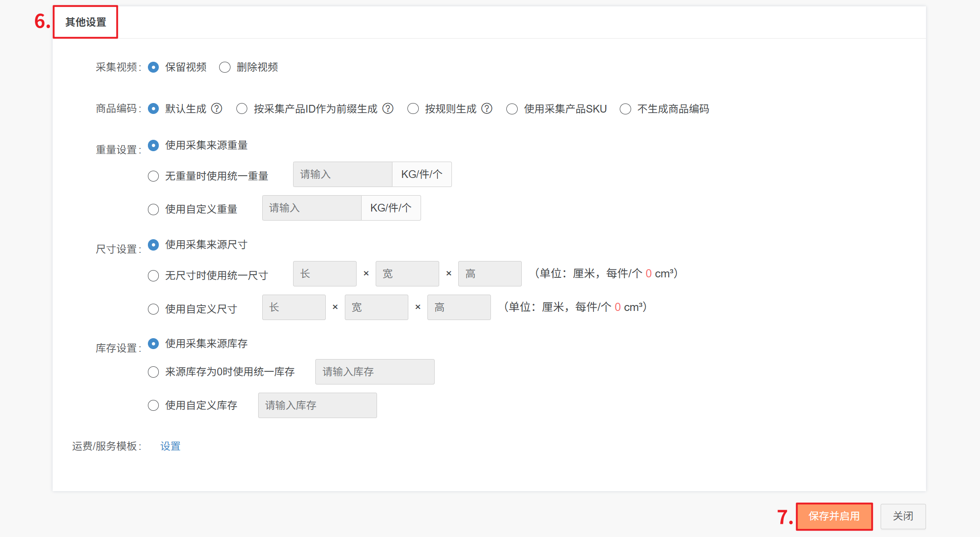Choose 不生成商品编码 option
980x537 pixels.
pyautogui.click(x=625, y=109)
